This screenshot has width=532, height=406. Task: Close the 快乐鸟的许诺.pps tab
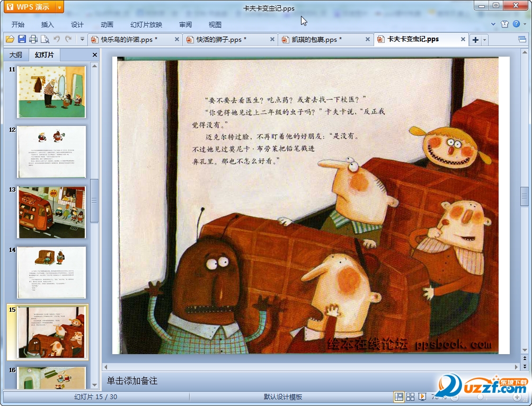tap(177, 39)
